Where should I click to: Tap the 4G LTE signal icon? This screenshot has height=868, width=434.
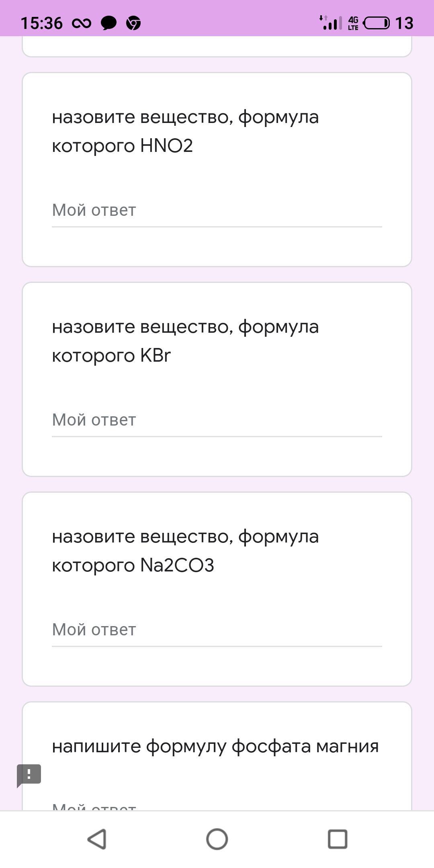(x=353, y=23)
